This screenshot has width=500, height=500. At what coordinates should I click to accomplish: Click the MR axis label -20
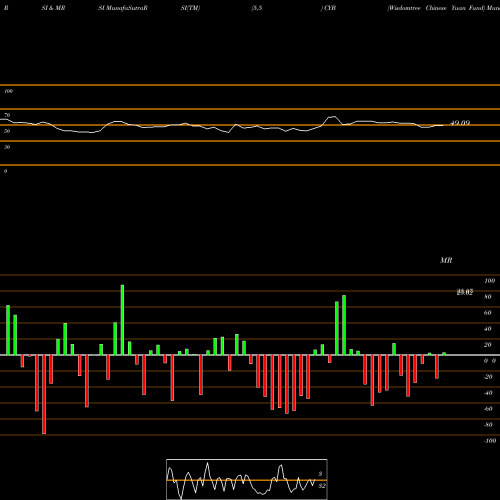pyautogui.click(x=488, y=377)
